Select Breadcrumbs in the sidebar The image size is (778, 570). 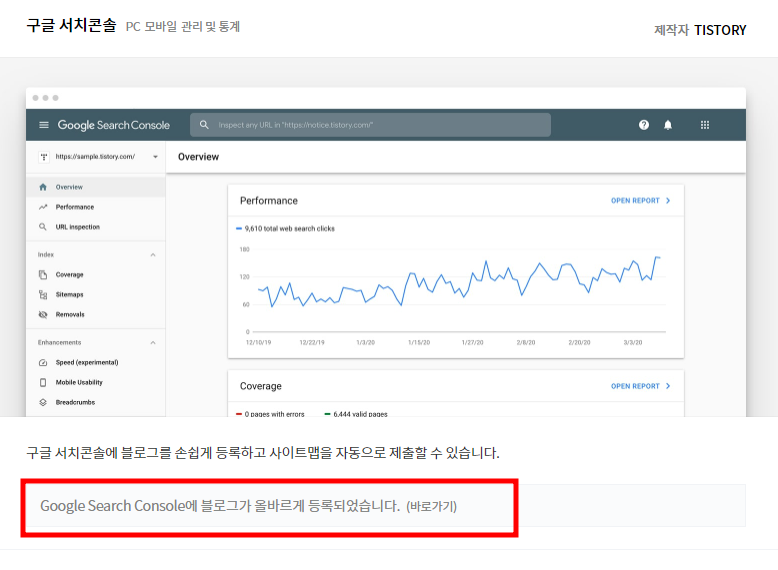coord(96,402)
